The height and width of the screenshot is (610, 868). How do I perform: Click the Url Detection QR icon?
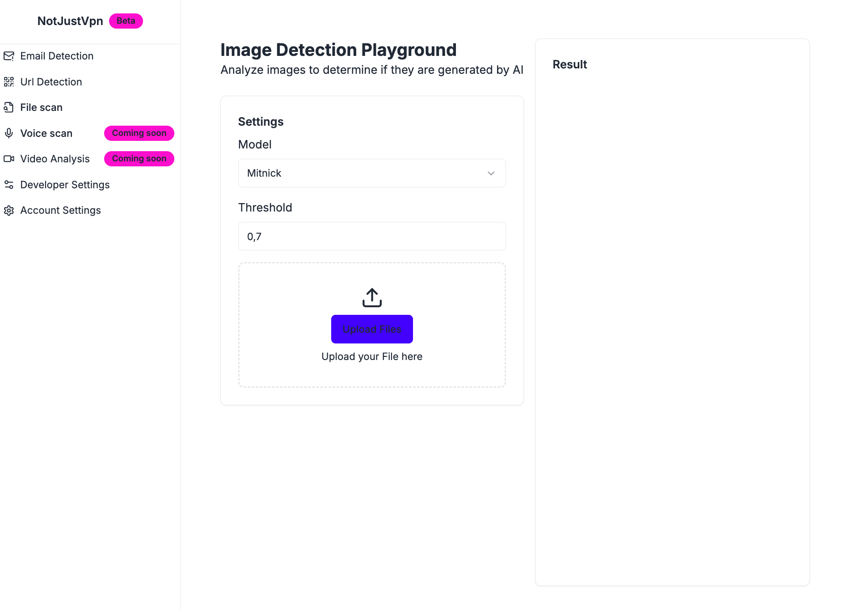coord(9,82)
